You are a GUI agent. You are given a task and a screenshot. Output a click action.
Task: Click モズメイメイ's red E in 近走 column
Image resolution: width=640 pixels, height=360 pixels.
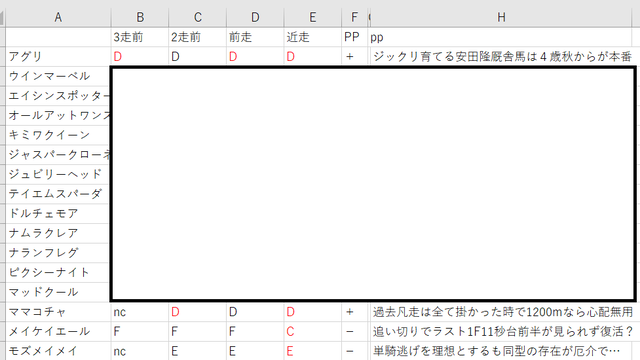pyautogui.click(x=289, y=351)
